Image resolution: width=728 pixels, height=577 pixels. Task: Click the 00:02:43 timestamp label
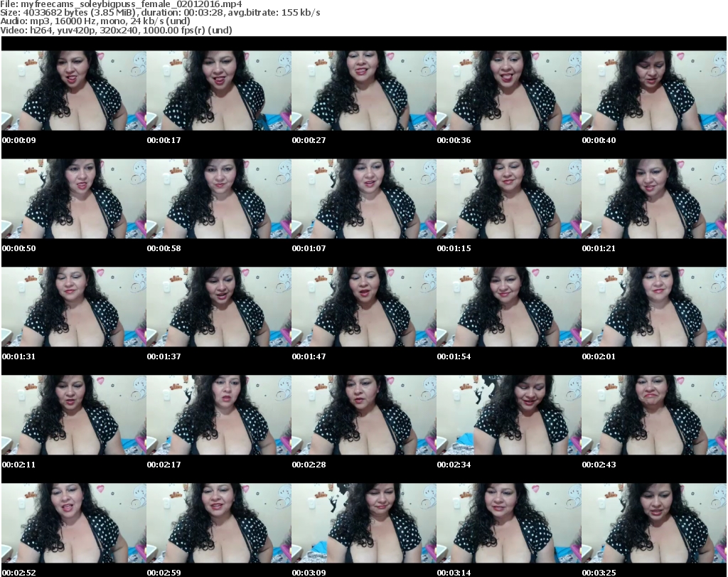coord(599,465)
